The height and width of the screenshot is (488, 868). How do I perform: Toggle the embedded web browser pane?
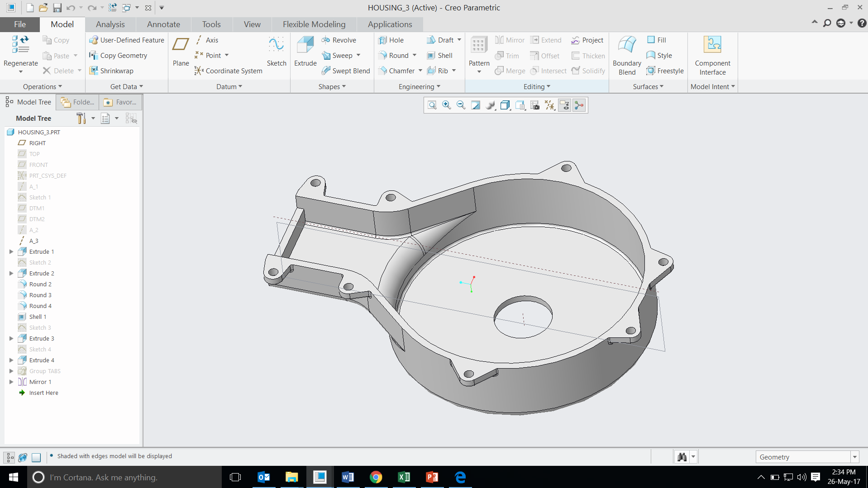tap(23, 457)
